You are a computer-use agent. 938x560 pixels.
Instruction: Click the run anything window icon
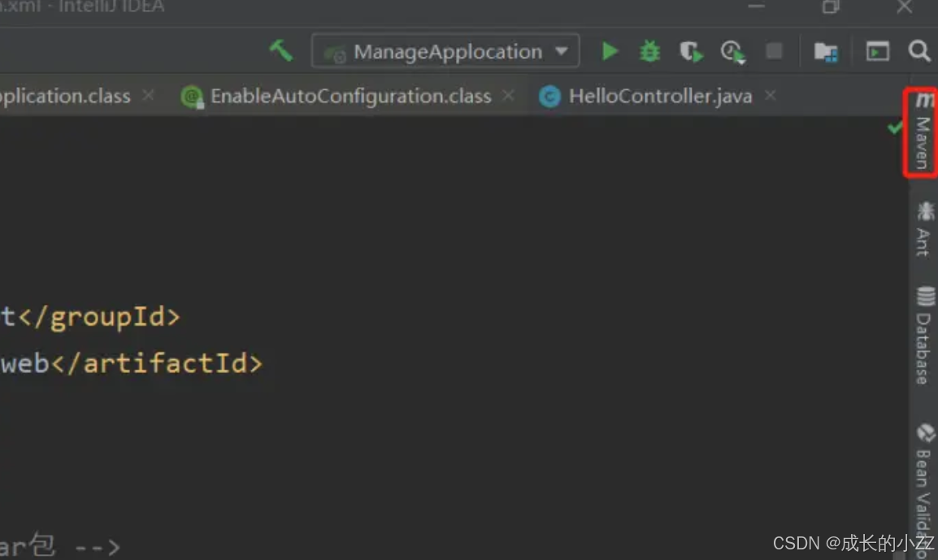[878, 51]
